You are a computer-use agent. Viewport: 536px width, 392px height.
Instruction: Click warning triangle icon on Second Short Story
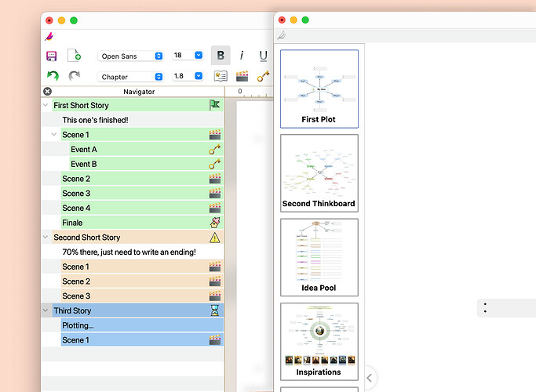click(x=215, y=238)
